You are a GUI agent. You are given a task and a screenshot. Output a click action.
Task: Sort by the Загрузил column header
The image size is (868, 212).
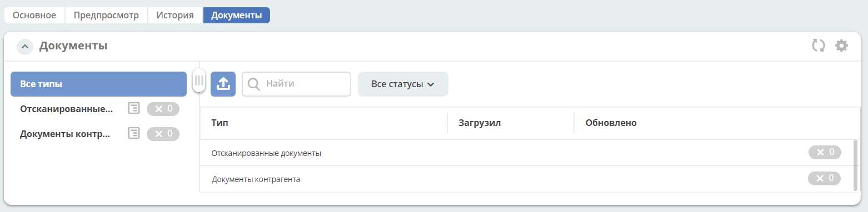(511, 123)
